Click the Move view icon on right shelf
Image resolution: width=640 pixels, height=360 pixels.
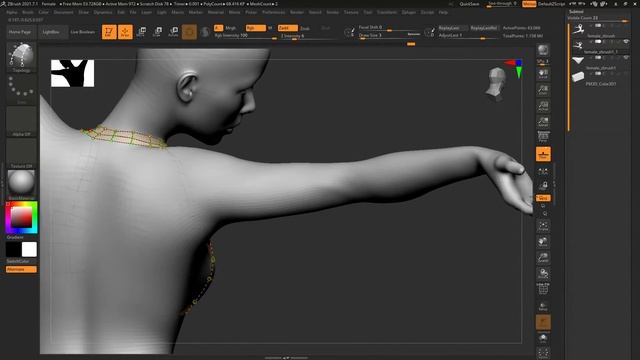pos(543,242)
